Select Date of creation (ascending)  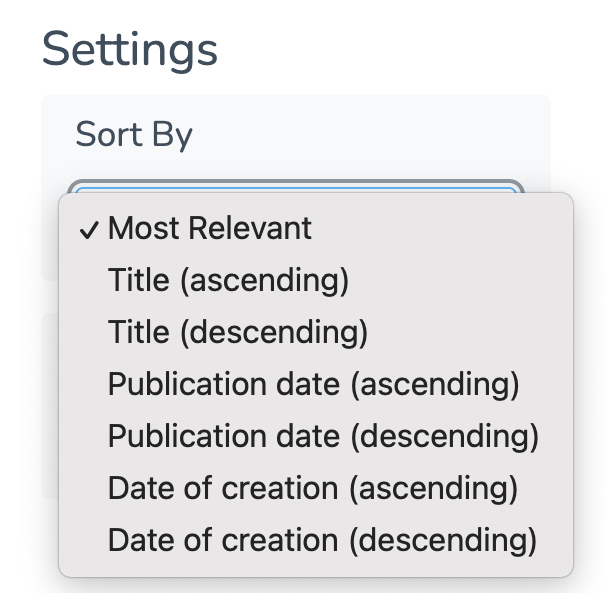point(313,489)
